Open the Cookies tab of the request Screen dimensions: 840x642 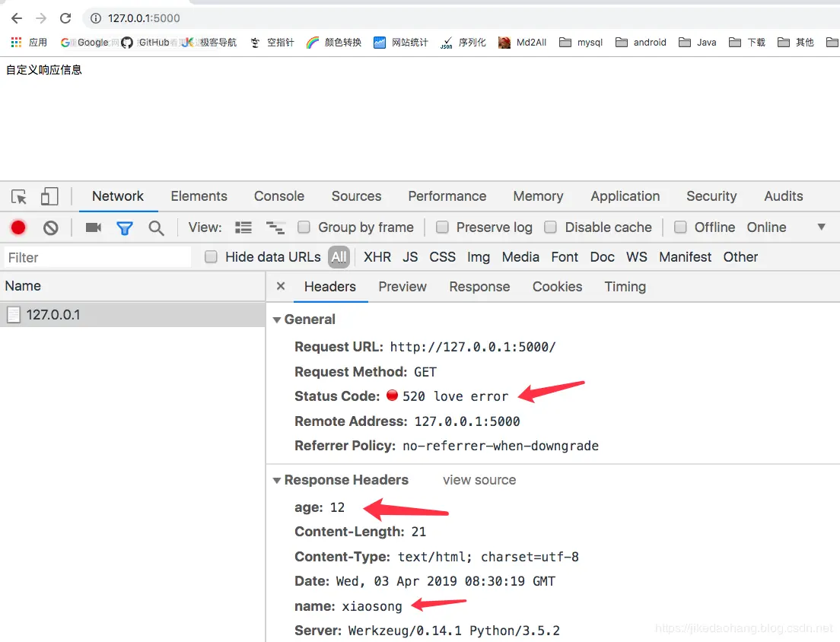557,287
